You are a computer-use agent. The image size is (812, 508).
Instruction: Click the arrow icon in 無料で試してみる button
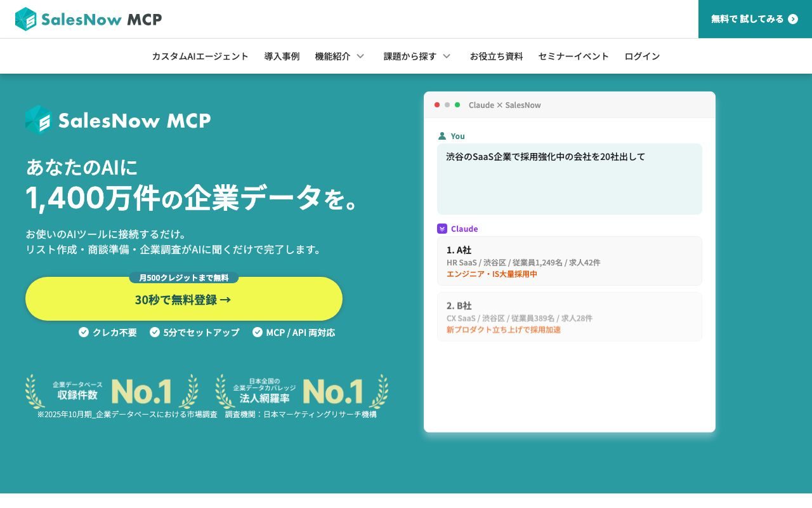793,19
